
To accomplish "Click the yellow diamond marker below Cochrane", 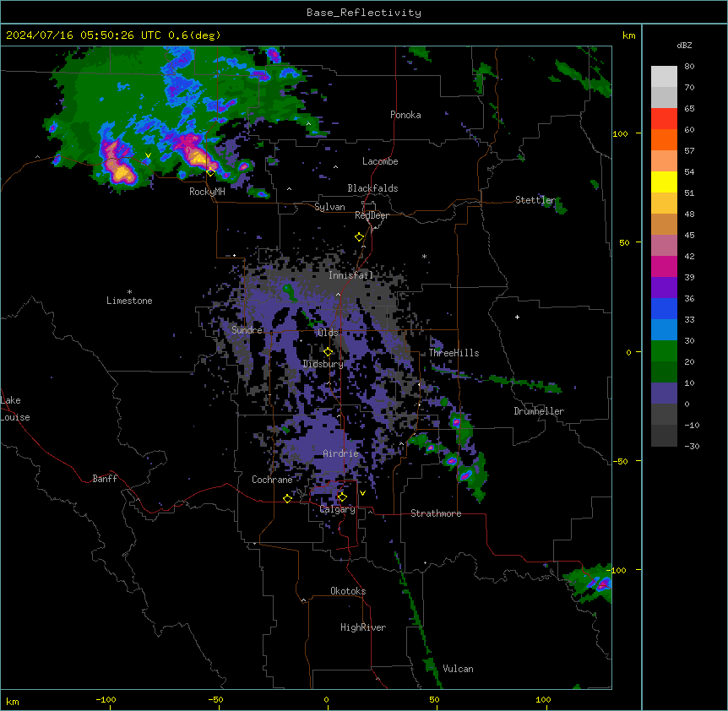I will (287, 498).
